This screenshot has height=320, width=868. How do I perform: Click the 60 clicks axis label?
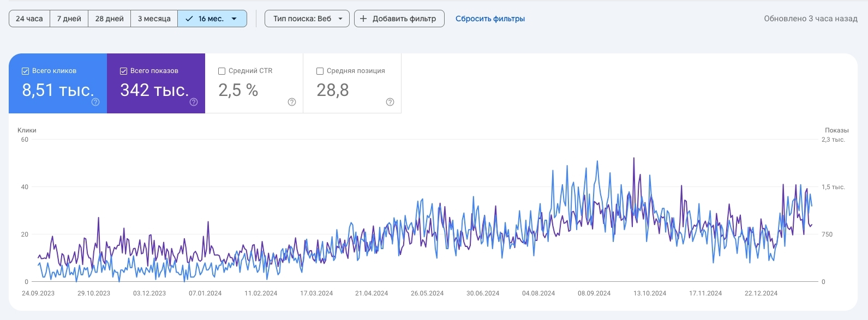(25, 140)
